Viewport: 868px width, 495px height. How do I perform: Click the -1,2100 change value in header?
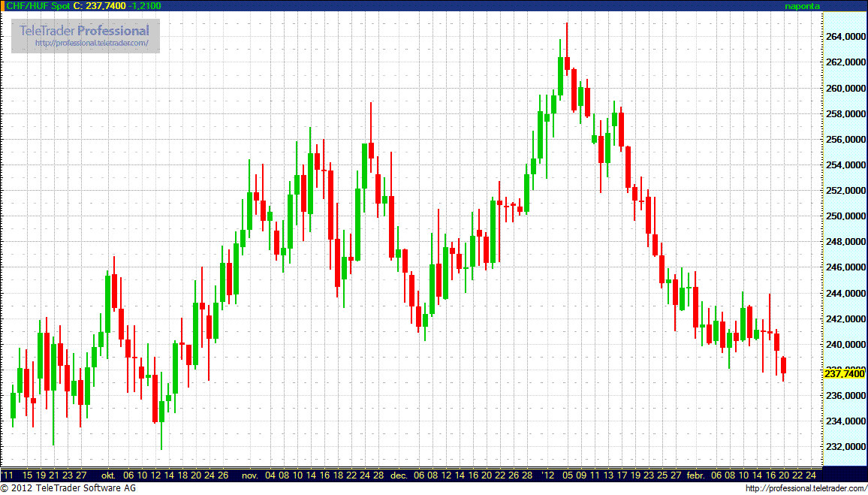click(x=143, y=6)
